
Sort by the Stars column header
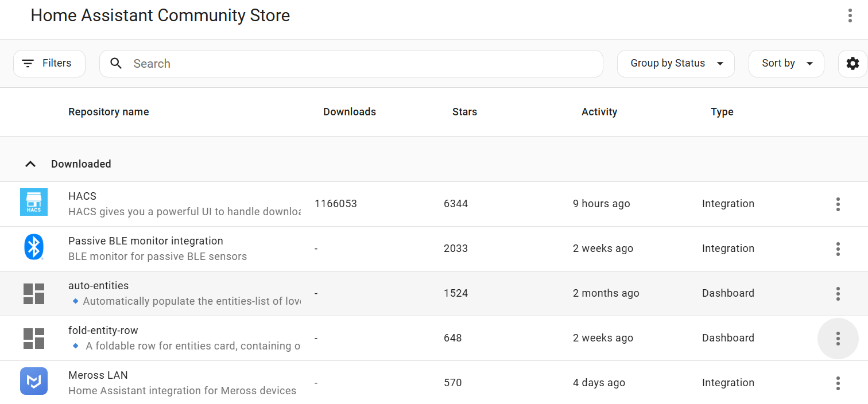click(x=464, y=112)
